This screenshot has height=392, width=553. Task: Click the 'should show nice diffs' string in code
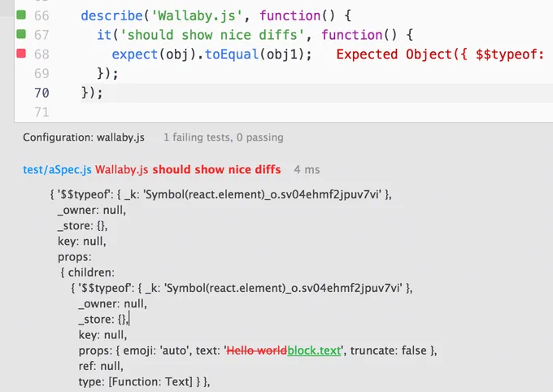tap(212, 35)
